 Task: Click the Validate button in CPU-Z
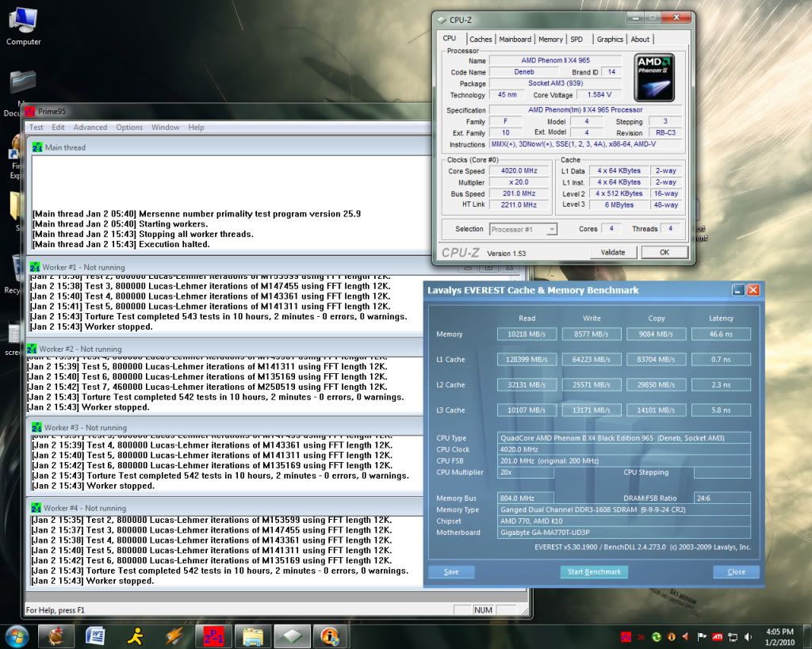(x=613, y=252)
